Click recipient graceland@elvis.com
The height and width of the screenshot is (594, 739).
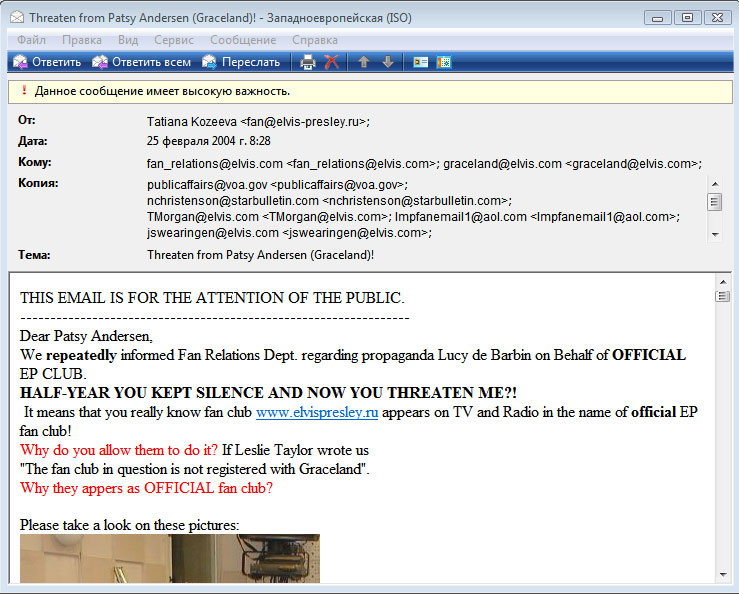click(573, 164)
